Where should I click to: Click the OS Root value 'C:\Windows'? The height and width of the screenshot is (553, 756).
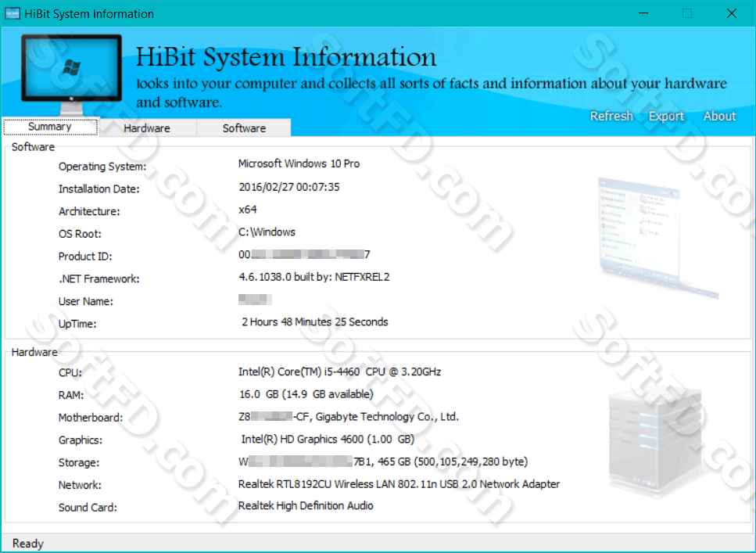click(267, 232)
